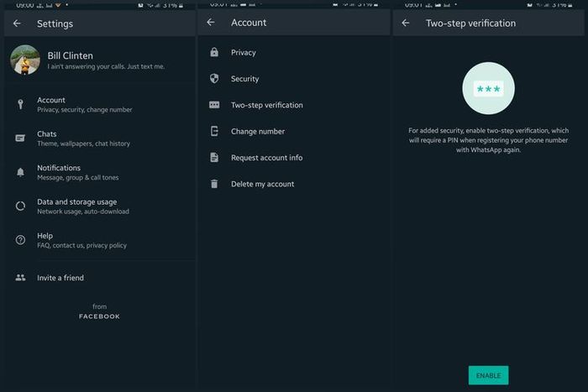Tap the ENABLE button for two-step verification
Screen dimensions: 588x392
(488, 375)
